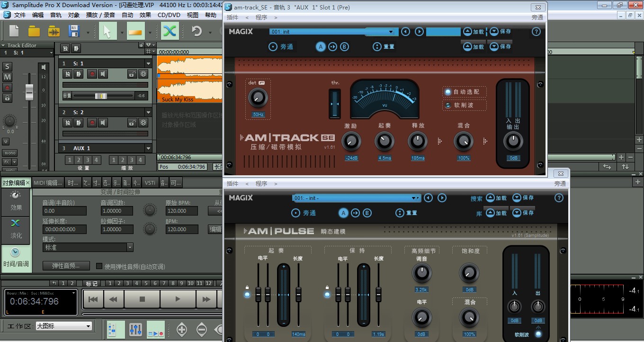
Task: Enable 使用弹性音频 checkbox
Action: [x=99, y=266]
